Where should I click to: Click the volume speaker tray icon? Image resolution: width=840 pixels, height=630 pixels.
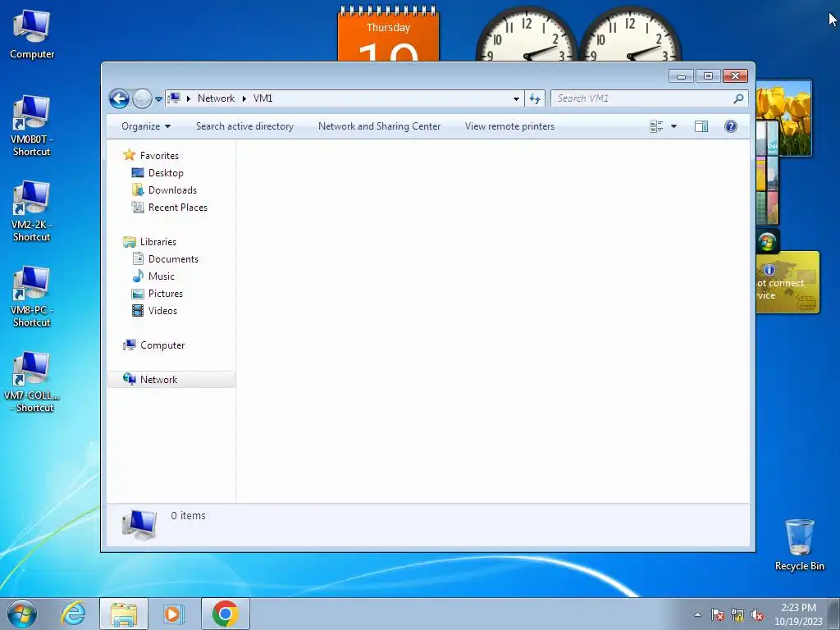(x=757, y=615)
